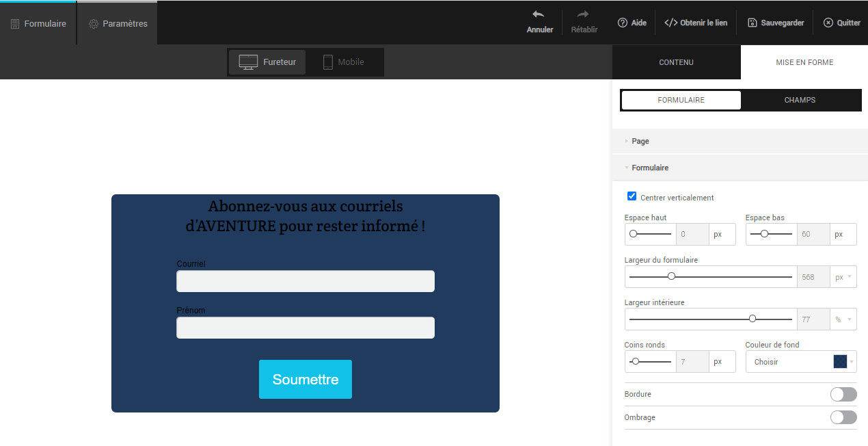The height and width of the screenshot is (446, 868).
Task: Switch to Fureteur desktop preview icon
Action: [247, 62]
